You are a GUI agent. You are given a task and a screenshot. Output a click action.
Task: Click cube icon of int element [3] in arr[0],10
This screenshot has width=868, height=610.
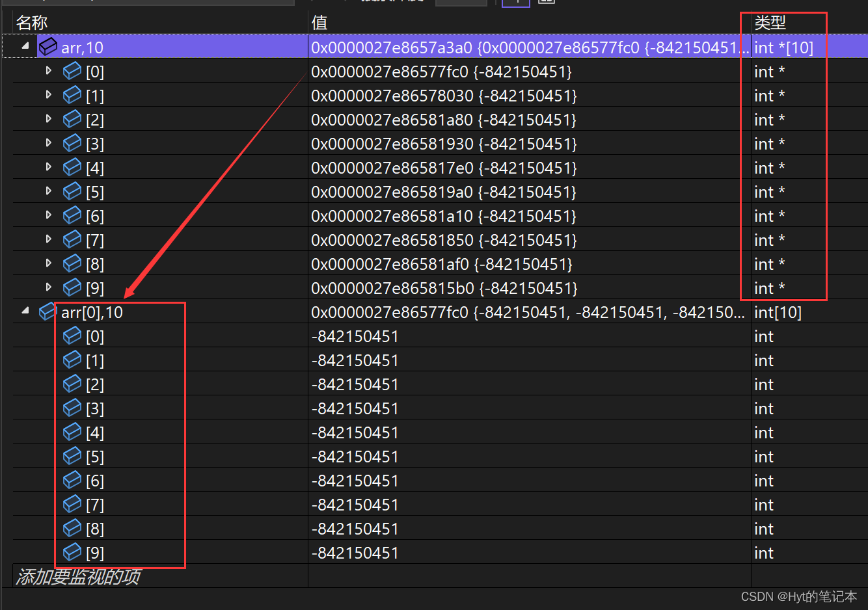(72, 407)
